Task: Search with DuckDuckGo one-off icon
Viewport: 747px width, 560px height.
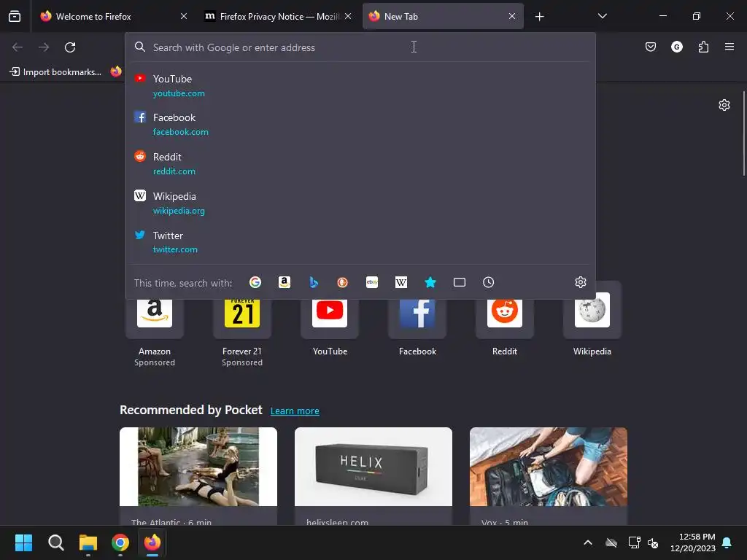Action: click(x=343, y=282)
